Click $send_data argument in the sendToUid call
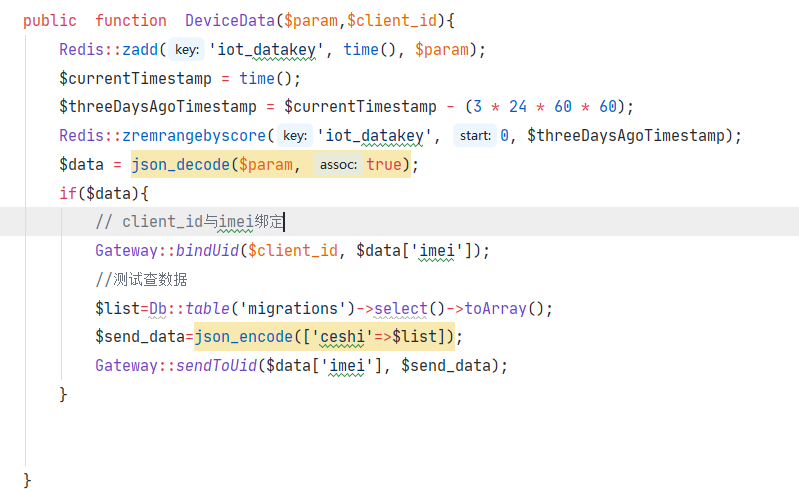The width and height of the screenshot is (799, 491). [x=446, y=365]
